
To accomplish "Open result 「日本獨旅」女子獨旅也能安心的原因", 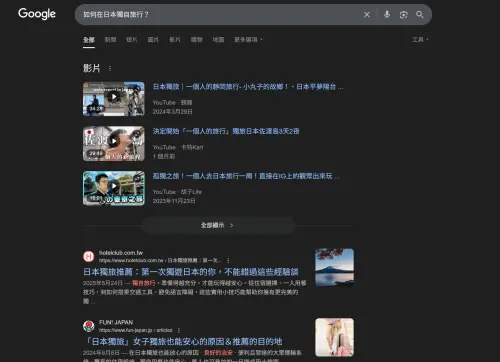I will click(183, 342).
